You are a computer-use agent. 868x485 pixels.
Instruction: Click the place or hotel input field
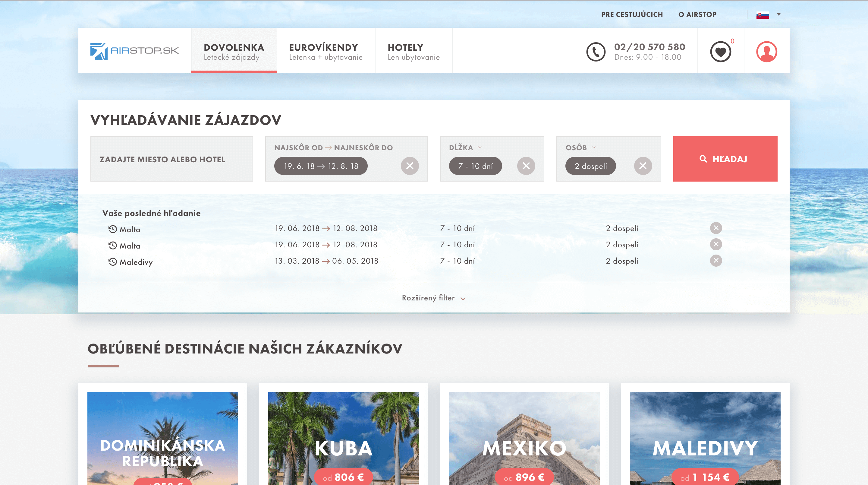point(171,159)
